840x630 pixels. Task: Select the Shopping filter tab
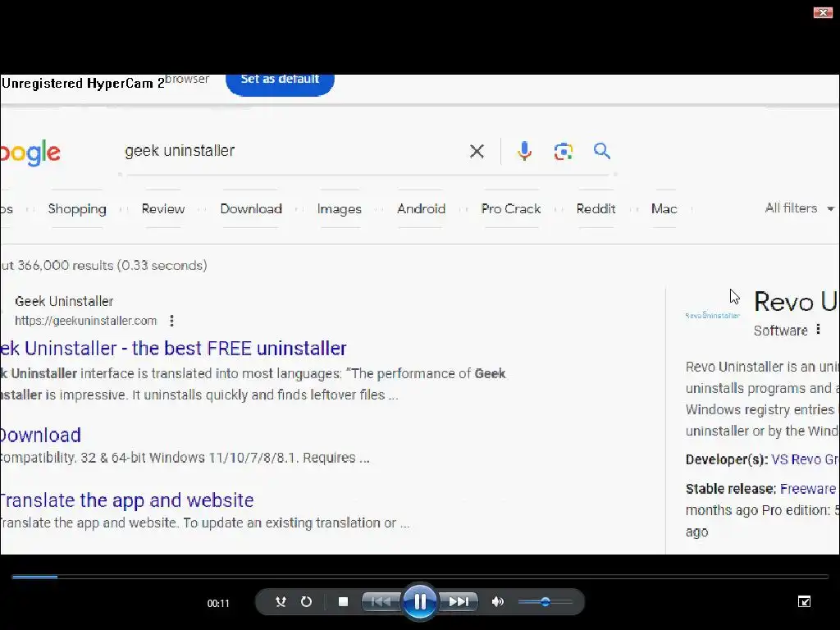(x=77, y=209)
